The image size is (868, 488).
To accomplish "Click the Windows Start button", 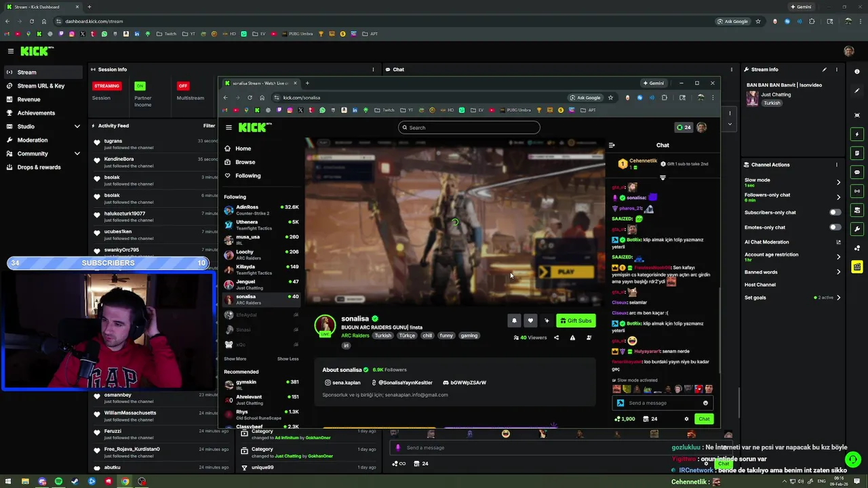I will tap(9, 482).
